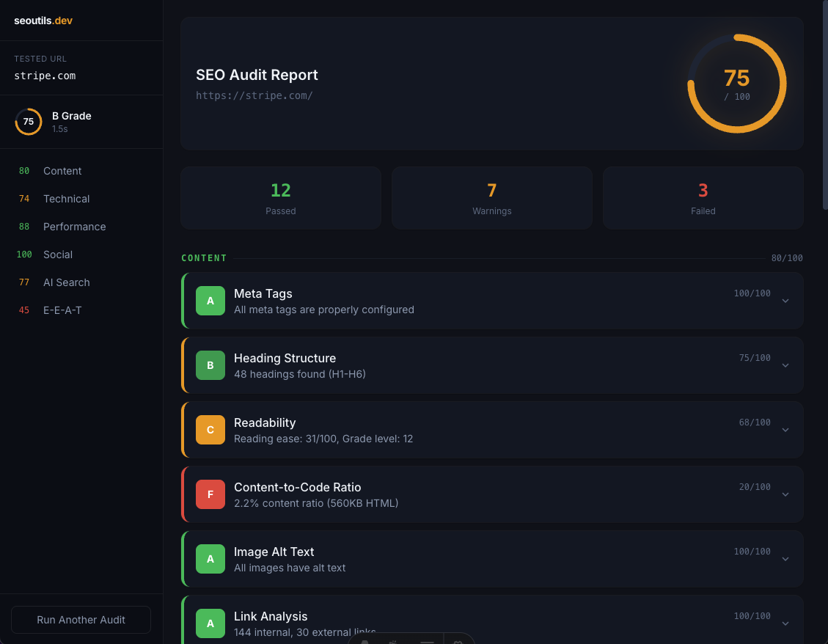
Task: Click the F badge on Content-to-Code Ratio
Action: coord(210,494)
